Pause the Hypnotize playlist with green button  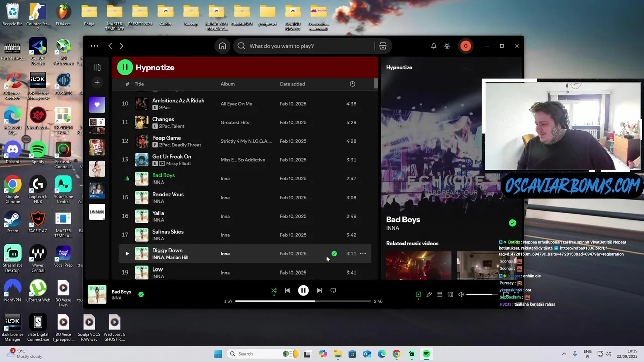(125, 67)
